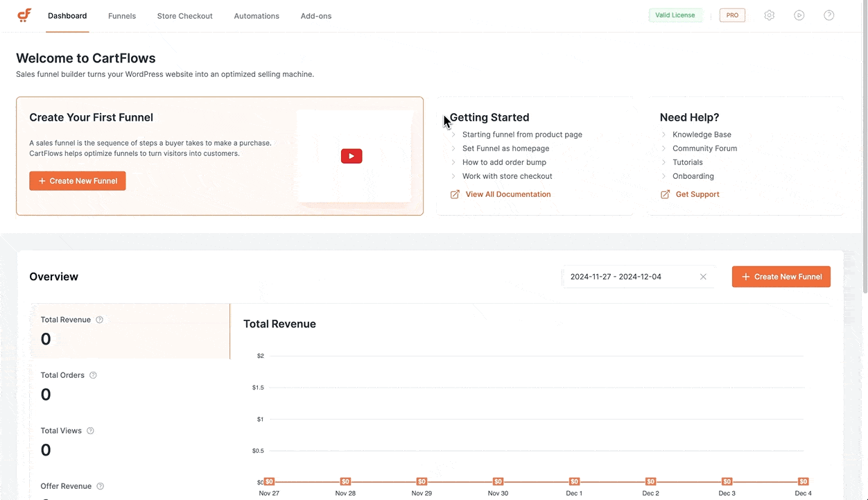The width and height of the screenshot is (868, 500).
Task: Click Create New Funnel in Overview header
Action: [781, 277]
